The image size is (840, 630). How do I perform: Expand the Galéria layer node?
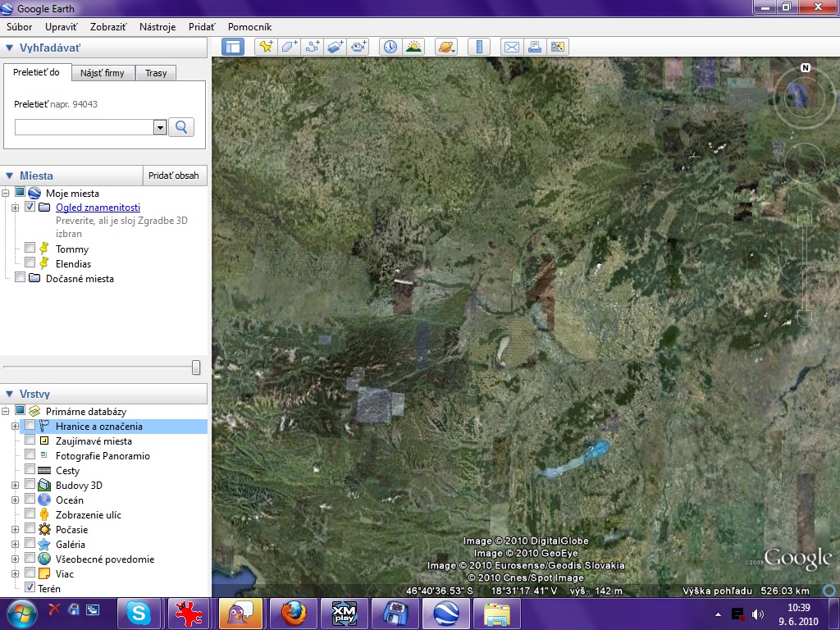coord(15,545)
